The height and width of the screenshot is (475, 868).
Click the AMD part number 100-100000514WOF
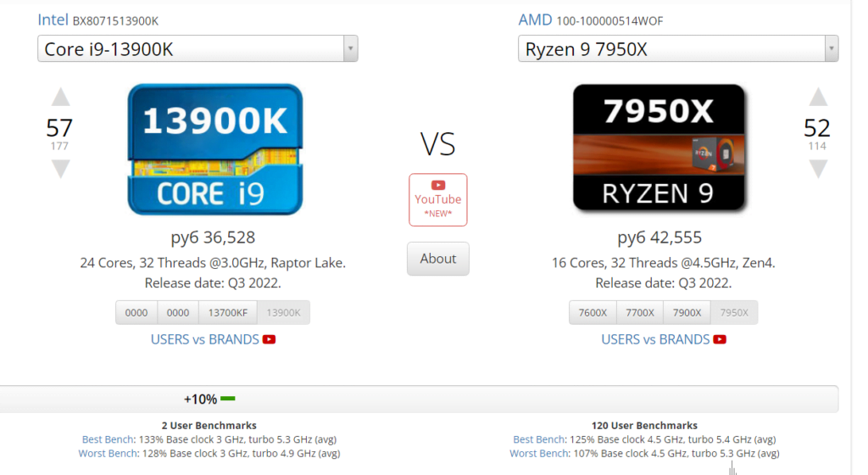609,21
